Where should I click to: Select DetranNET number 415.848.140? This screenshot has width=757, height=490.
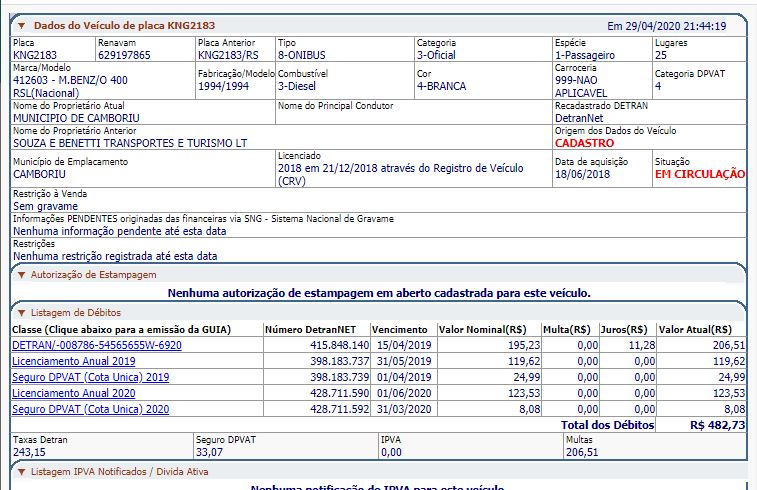339,345
